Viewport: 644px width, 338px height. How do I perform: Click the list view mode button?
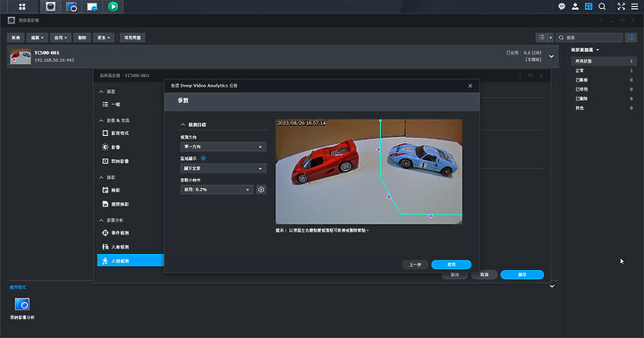pyautogui.click(x=542, y=38)
